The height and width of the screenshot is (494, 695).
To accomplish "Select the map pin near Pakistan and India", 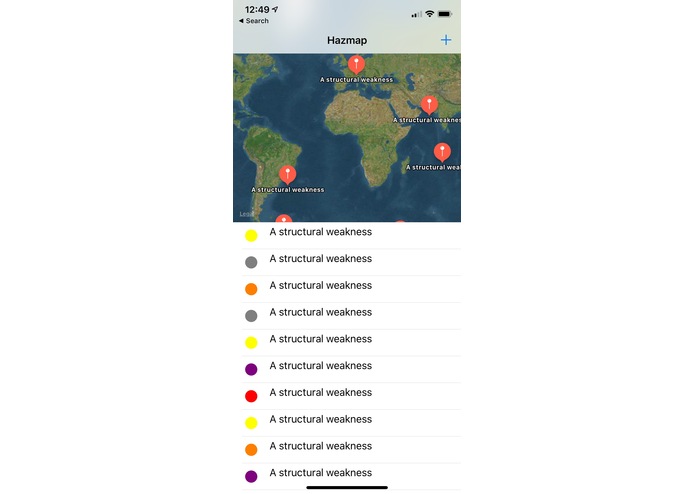I will [x=429, y=105].
